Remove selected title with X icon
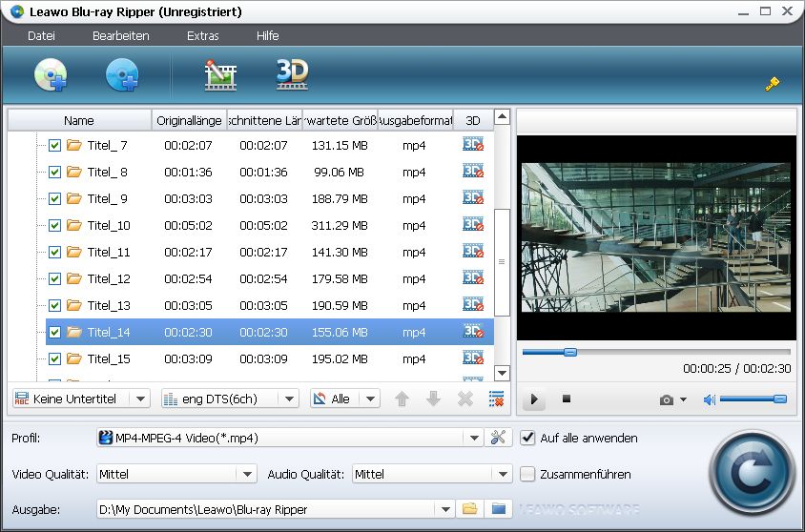Image resolution: width=805 pixels, height=532 pixels. click(465, 399)
